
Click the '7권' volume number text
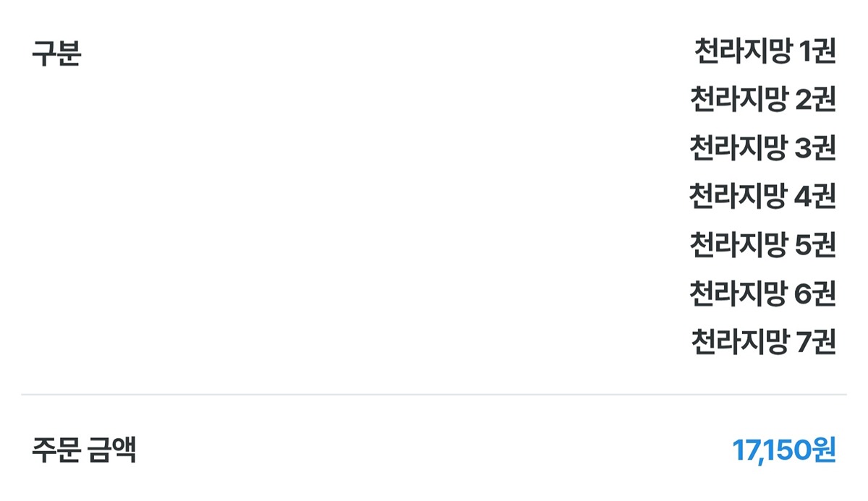coord(816,341)
